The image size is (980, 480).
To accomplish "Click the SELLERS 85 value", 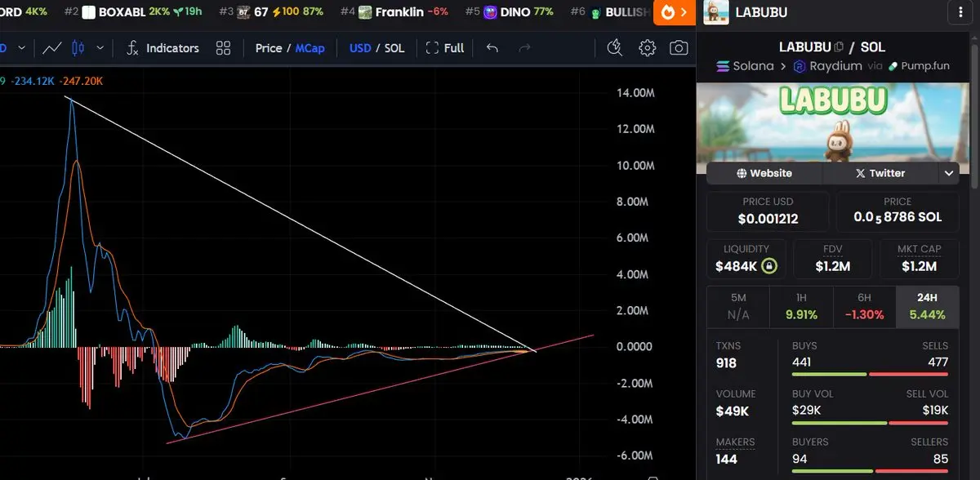I will click(x=942, y=459).
